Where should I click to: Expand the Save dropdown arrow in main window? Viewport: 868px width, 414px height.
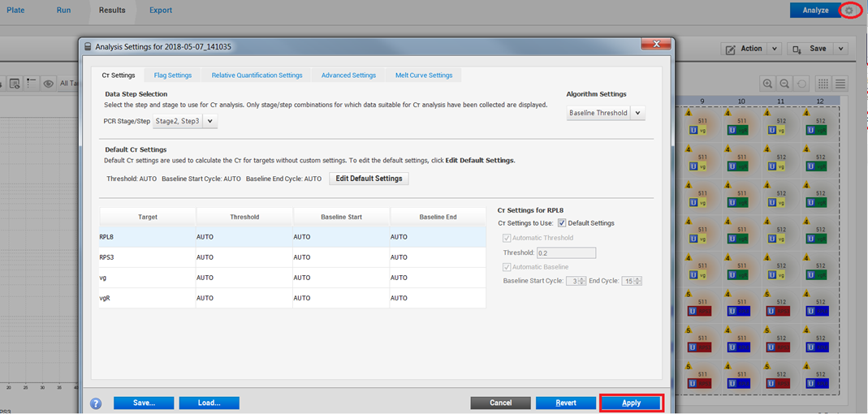pyautogui.click(x=841, y=49)
